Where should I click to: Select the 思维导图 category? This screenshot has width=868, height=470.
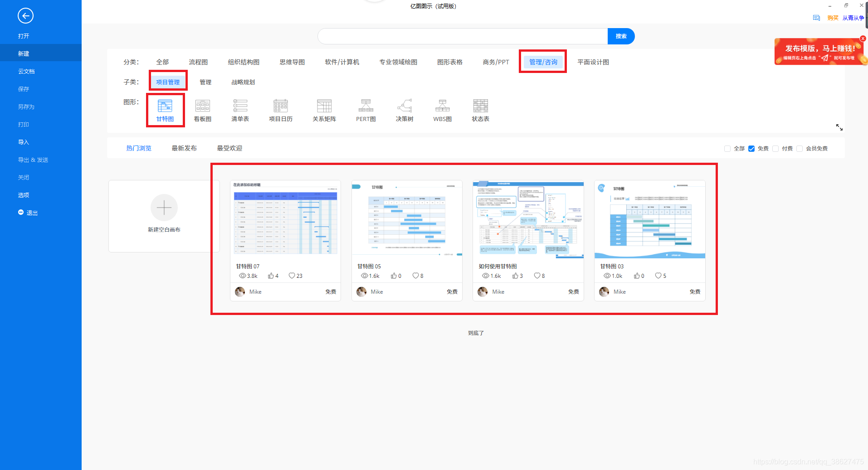coord(292,62)
